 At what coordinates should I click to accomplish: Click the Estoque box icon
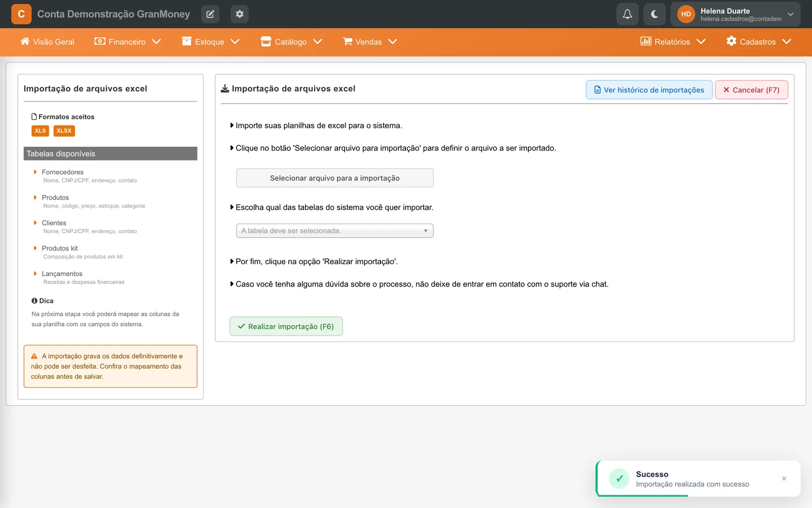187,41
